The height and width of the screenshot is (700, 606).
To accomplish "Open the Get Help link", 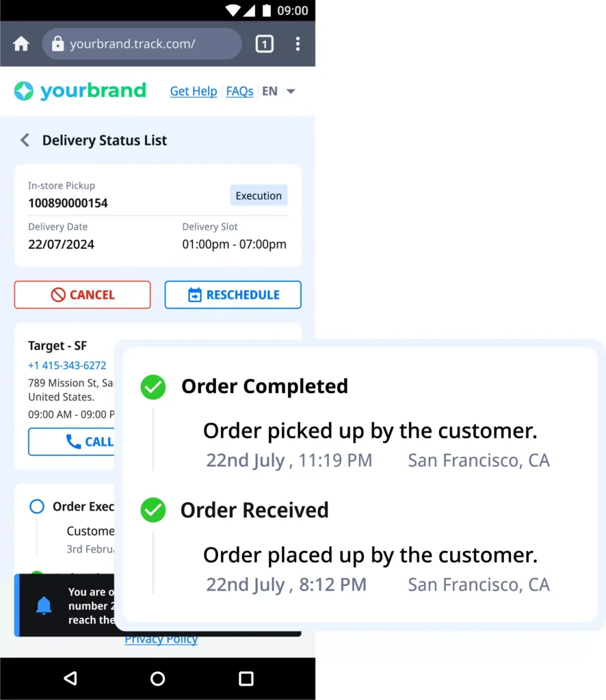I will coord(194,91).
